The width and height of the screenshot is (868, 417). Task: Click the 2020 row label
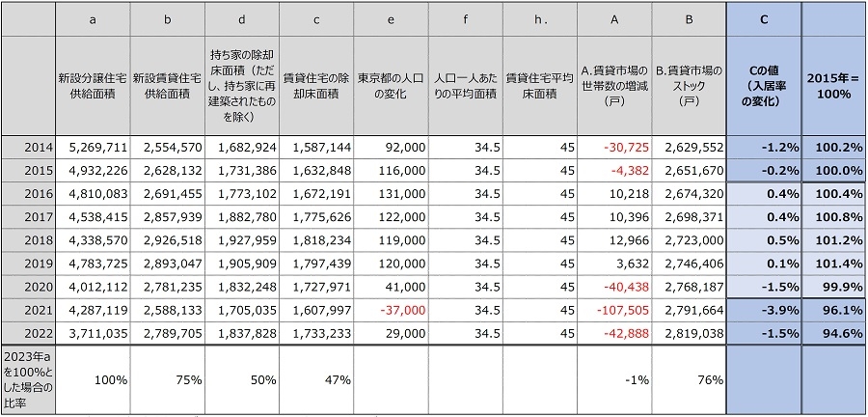tap(28, 287)
